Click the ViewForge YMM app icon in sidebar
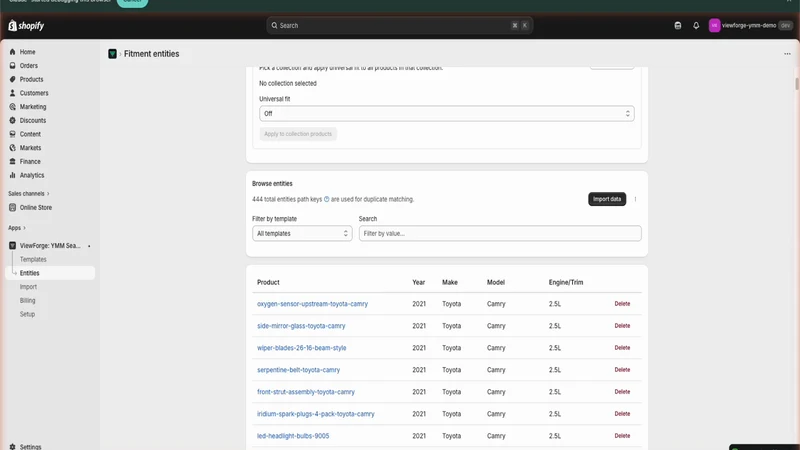The image size is (800, 450). coord(13,246)
